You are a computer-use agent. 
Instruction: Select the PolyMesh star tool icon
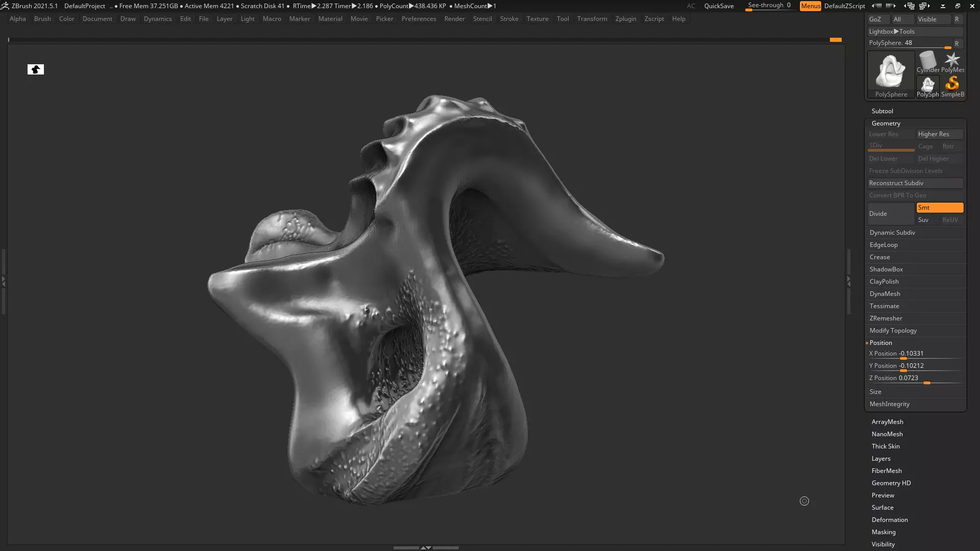952,61
